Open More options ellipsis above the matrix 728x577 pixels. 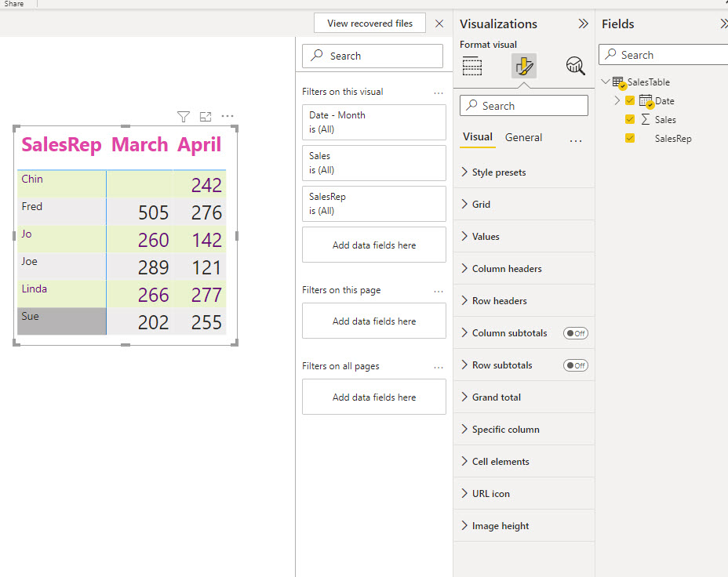[x=227, y=116]
